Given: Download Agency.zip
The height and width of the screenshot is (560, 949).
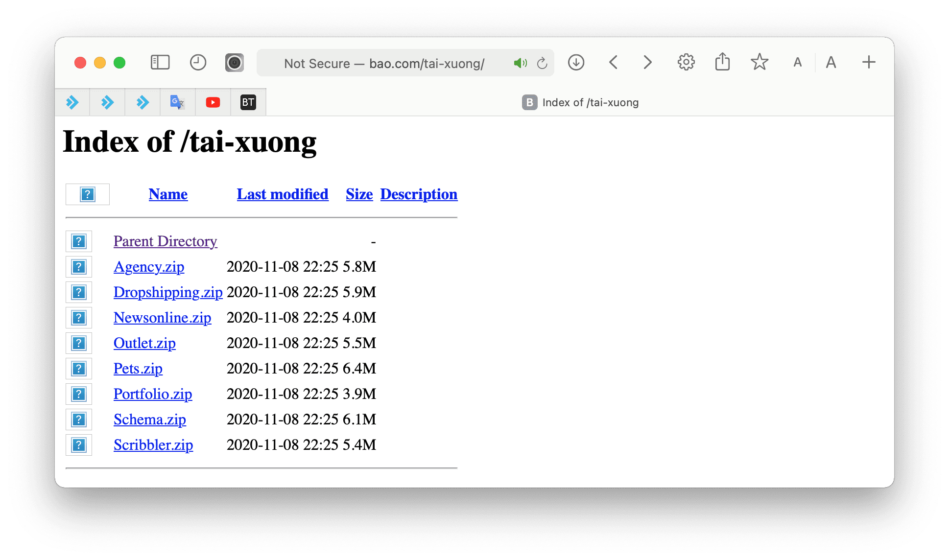Looking at the screenshot, I should [x=149, y=267].
